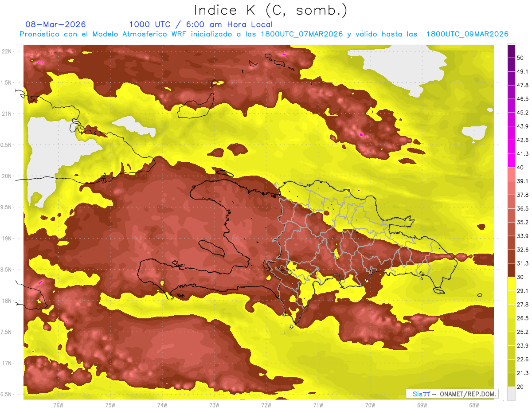Click the "46.5" colorbar label
The image size is (532, 411).
click(x=523, y=99)
